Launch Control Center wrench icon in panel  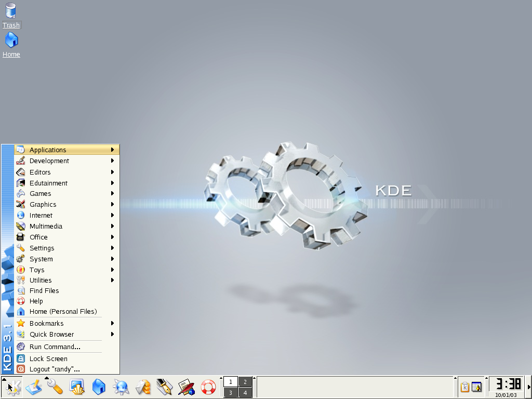[x=54, y=387]
